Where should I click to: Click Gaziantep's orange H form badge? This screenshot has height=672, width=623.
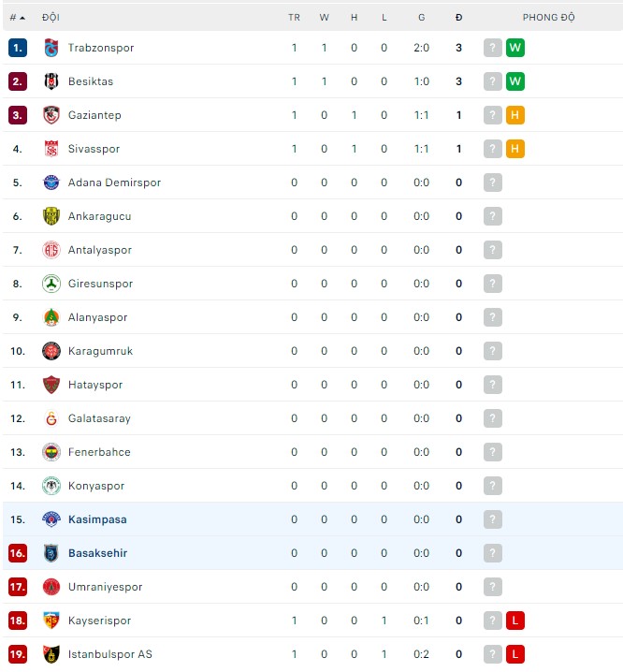[514, 115]
